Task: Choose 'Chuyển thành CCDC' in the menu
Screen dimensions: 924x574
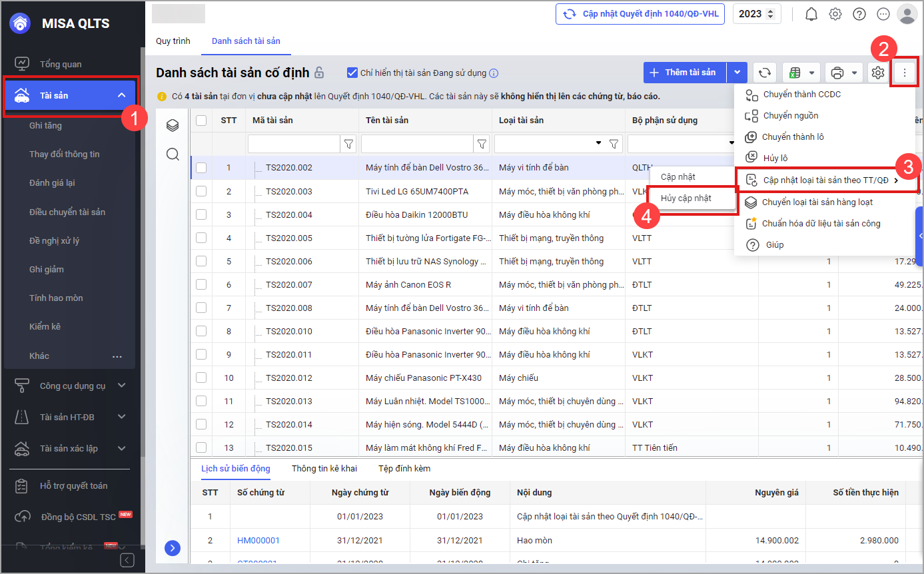Action: (x=801, y=95)
